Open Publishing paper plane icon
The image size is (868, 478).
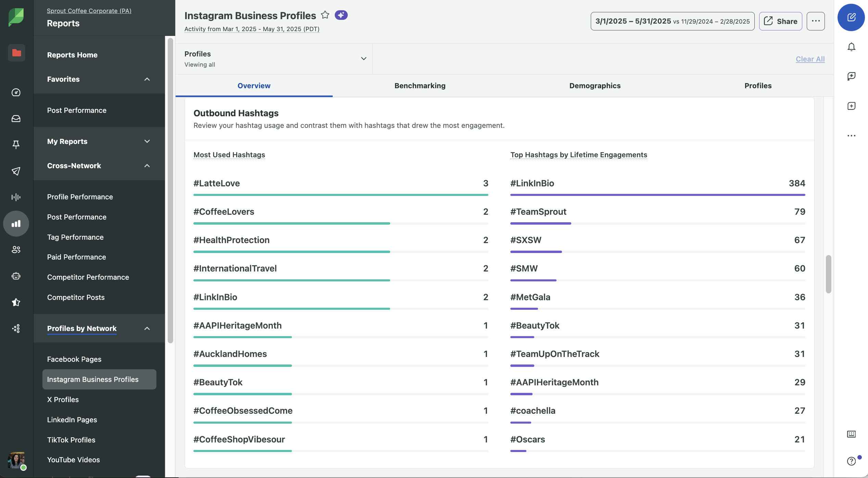[16, 171]
